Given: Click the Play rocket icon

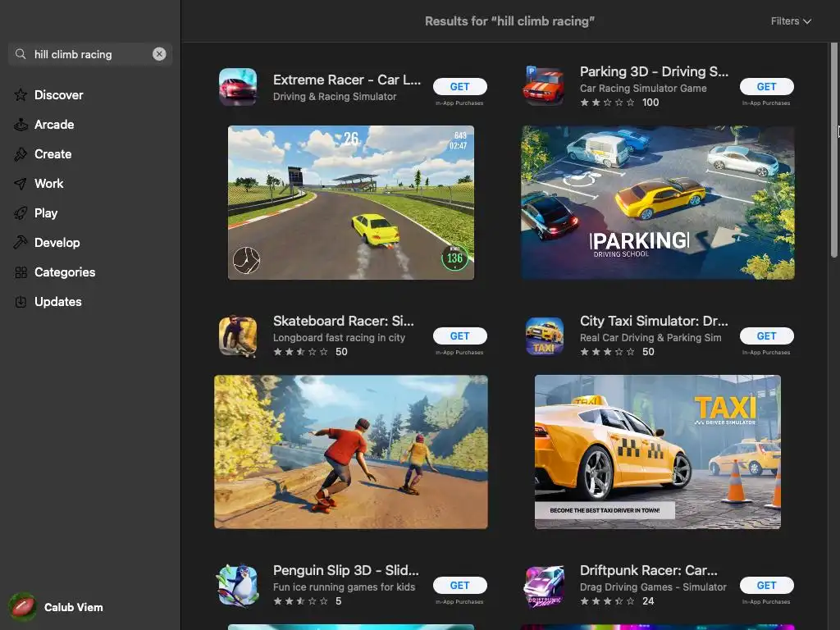Looking at the screenshot, I should [21, 213].
